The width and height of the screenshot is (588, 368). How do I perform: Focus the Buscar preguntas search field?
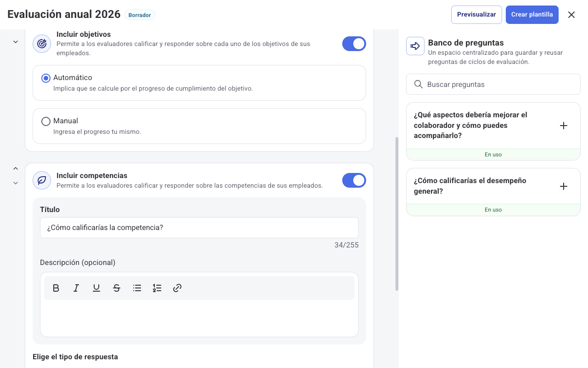tap(493, 85)
